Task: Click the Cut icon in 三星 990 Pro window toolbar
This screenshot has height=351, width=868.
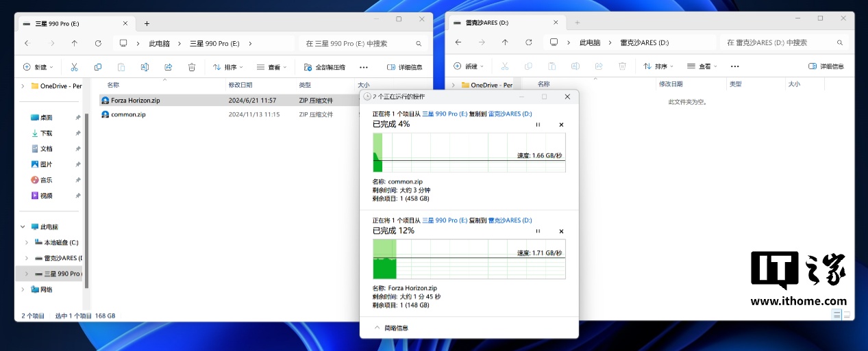Action: [75, 67]
